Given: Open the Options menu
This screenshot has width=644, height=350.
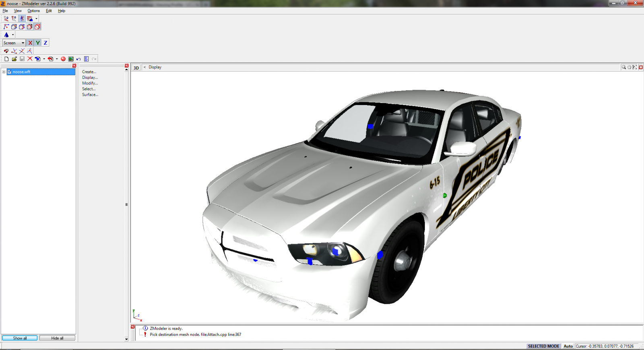Looking at the screenshot, I should [33, 11].
